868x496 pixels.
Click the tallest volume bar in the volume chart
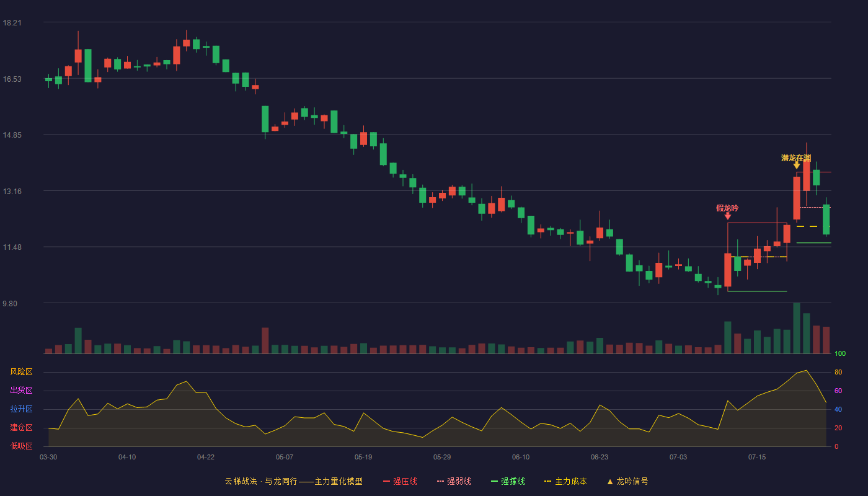pyautogui.click(x=797, y=328)
